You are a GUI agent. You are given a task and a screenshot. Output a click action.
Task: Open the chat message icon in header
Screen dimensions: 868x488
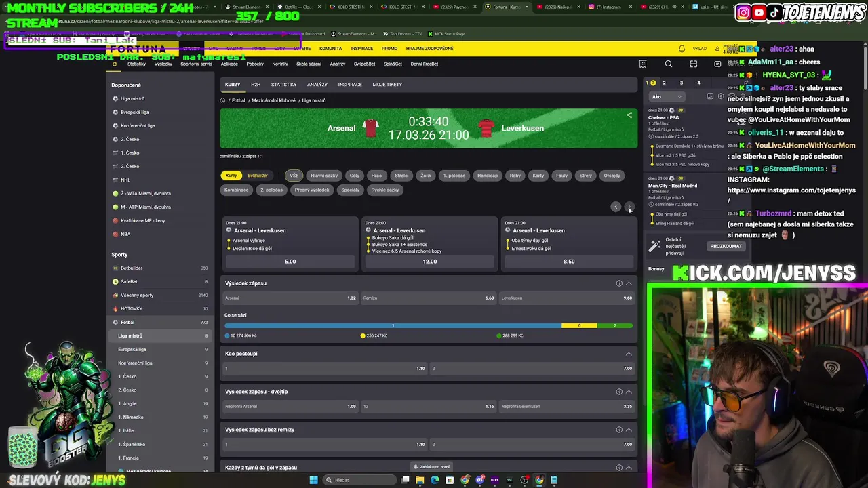click(x=717, y=64)
